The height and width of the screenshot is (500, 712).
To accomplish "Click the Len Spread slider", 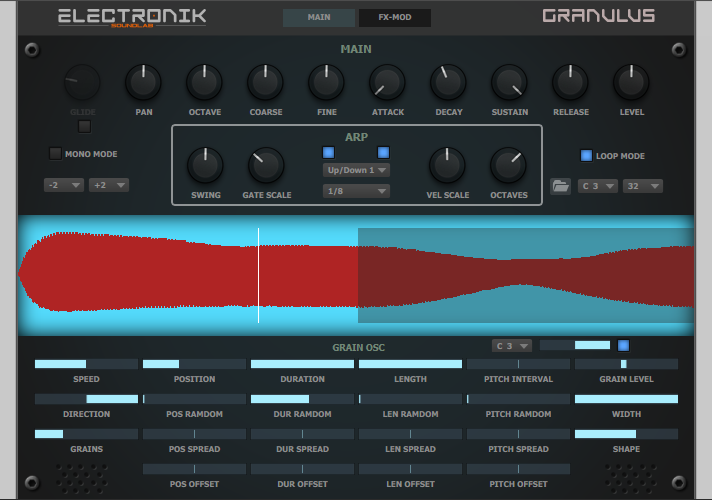I will pos(410,434).
